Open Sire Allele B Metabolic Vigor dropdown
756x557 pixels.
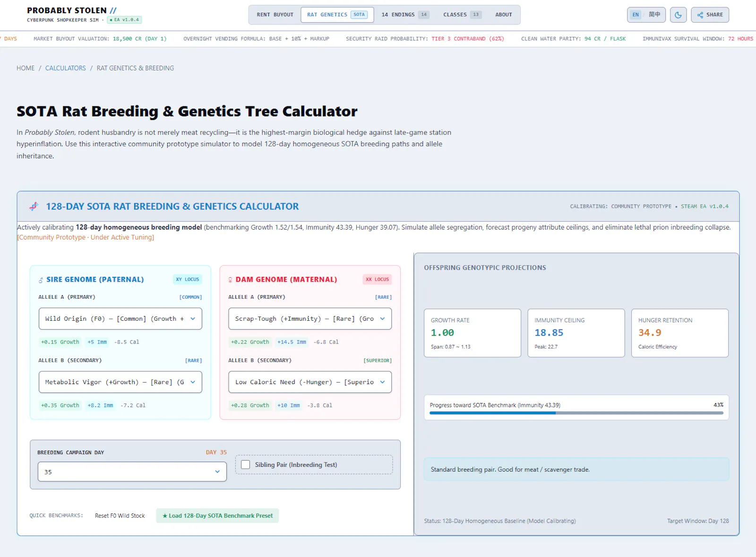click(120, 382)
